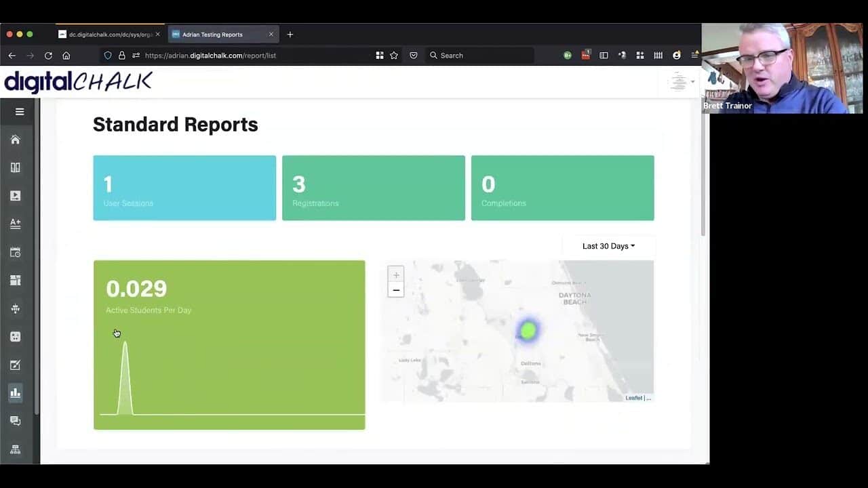Click the DigitalChalk logo
Viewport: 868px width, 488px height.
(x=78, y=81)
